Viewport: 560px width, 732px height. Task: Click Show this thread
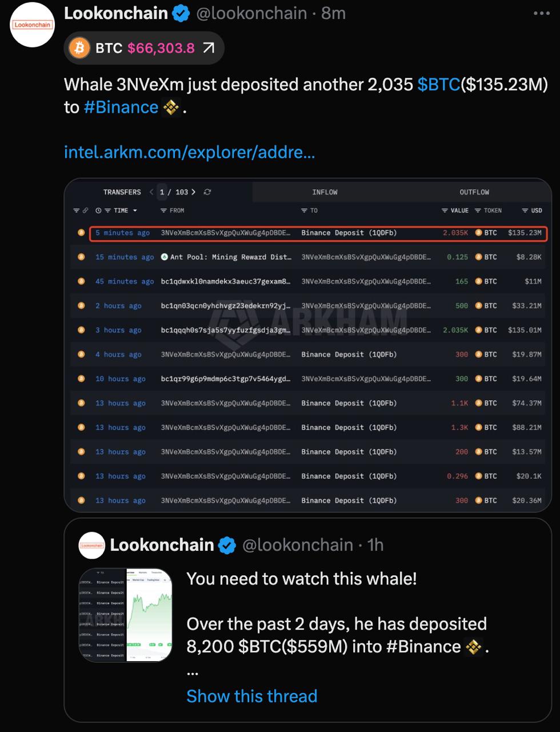(251, 696)
